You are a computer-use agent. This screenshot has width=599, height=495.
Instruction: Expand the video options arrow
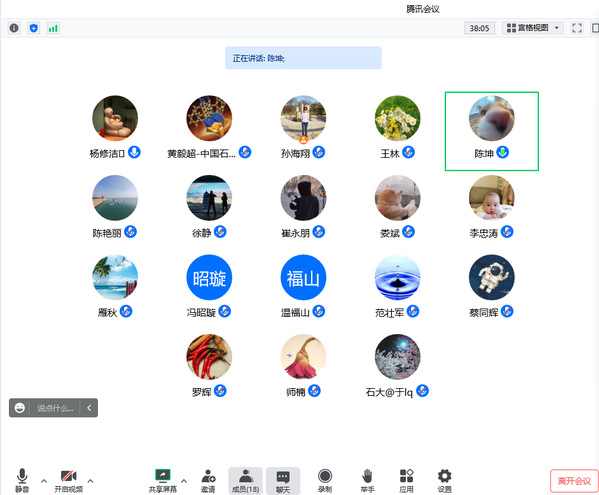pyautogui.click(x=91, y=481)
